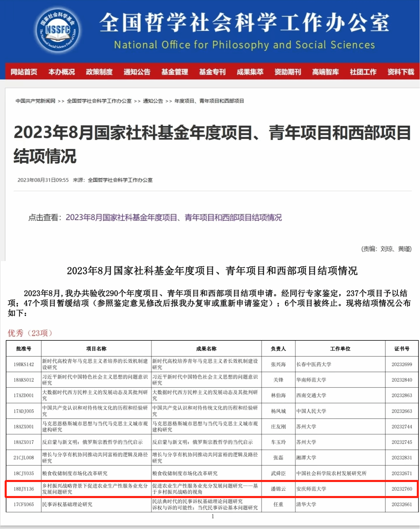Open the 成果集萃 menu item
420x529 pixels.
coord(250,72)
